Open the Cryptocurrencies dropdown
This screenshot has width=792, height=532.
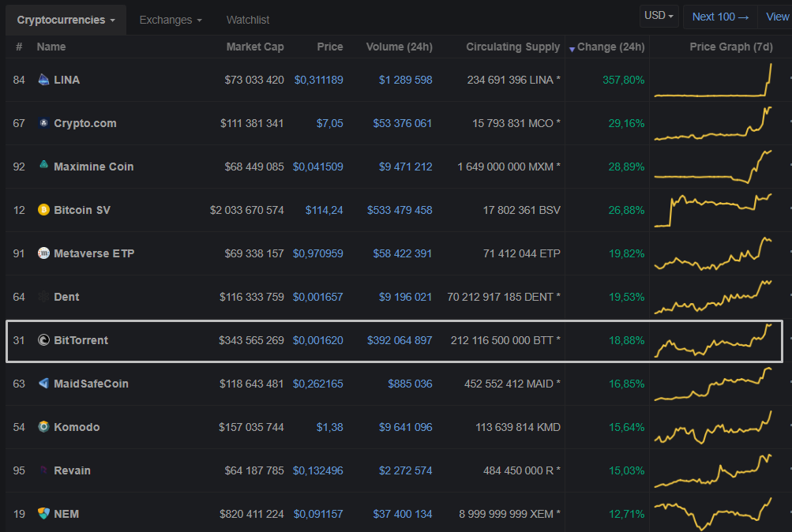click(66, 20)
